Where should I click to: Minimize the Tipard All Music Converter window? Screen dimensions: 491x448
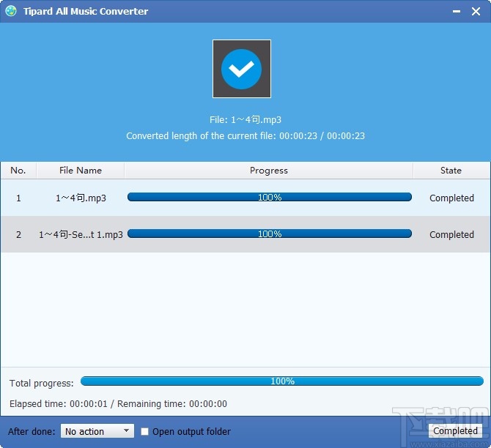[457, 12]
